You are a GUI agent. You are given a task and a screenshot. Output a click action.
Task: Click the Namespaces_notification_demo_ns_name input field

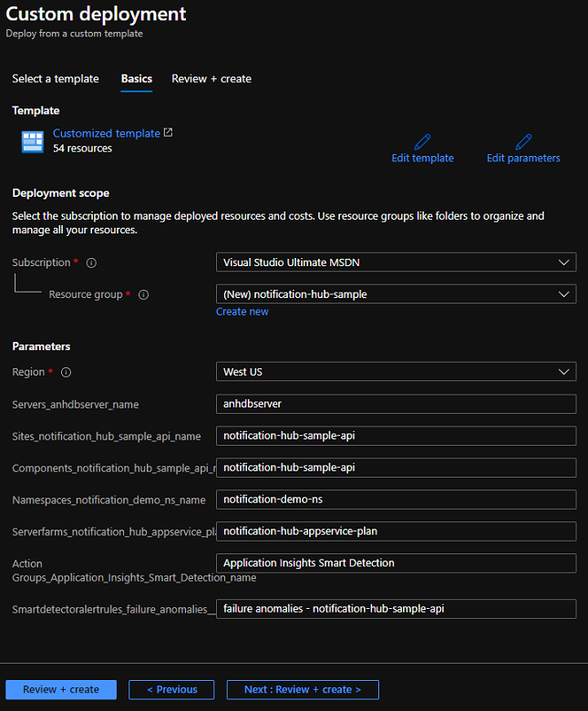(x=397, y=500)
